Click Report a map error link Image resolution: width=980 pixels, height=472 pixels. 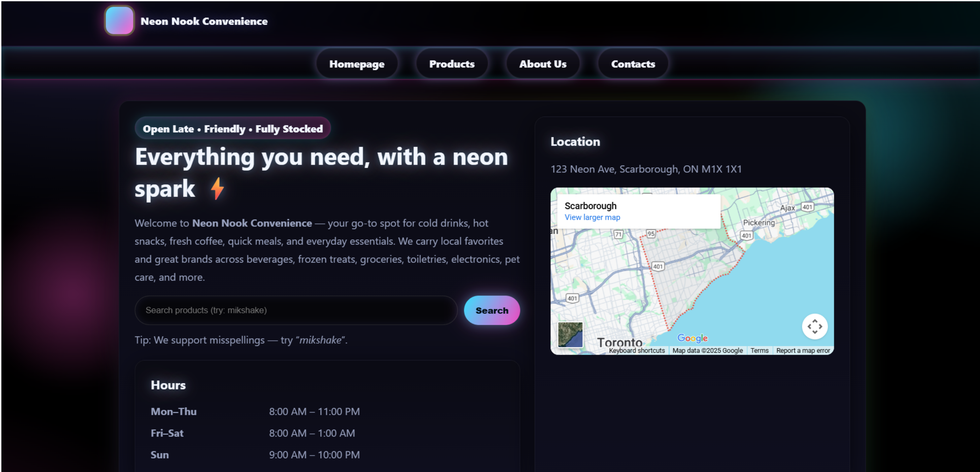pos(803,351)
